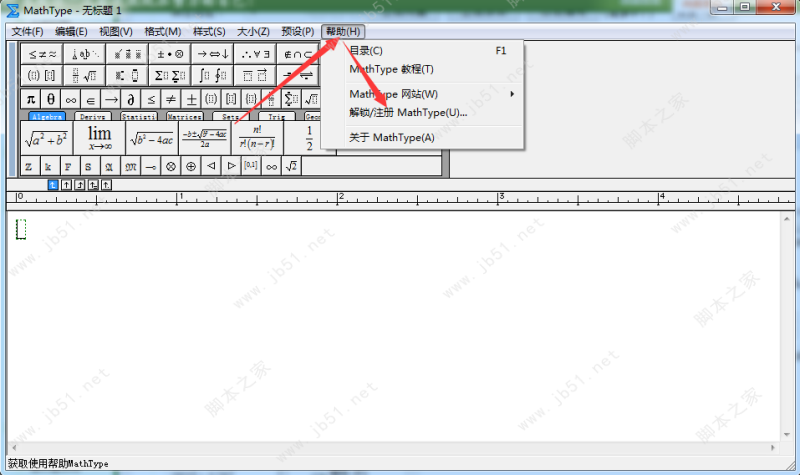Viewport: 800px width, 475px height.
Task: Open the spaces and ellipses palette
Action: (x=85, y=54)
